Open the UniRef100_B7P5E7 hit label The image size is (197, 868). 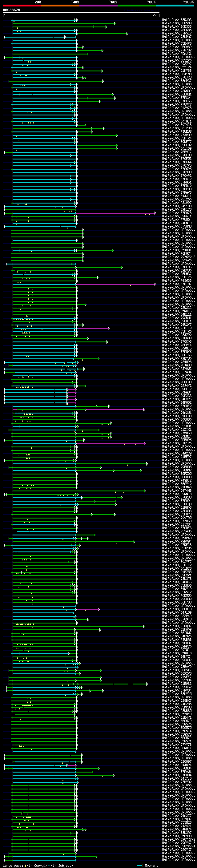pos(176,33)
